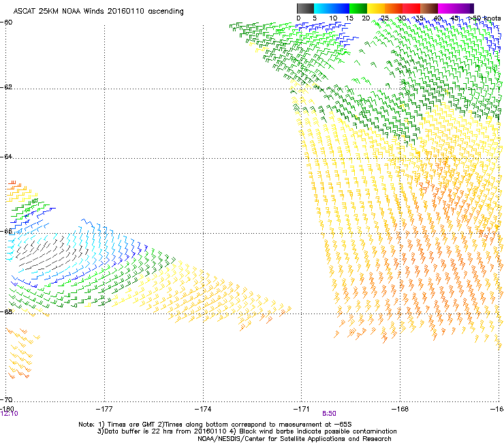Click the latitude label "-62"
The image size is (504, 443).
click(x=6, y=87)
